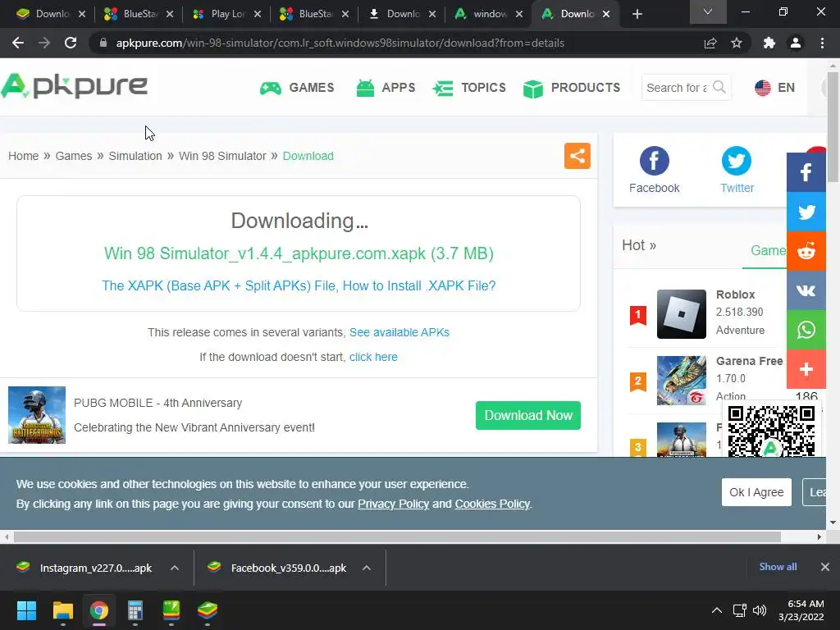Click the Ok I Agree cookie button
This screenshot has height=630, width=840.
pos(756,492)
